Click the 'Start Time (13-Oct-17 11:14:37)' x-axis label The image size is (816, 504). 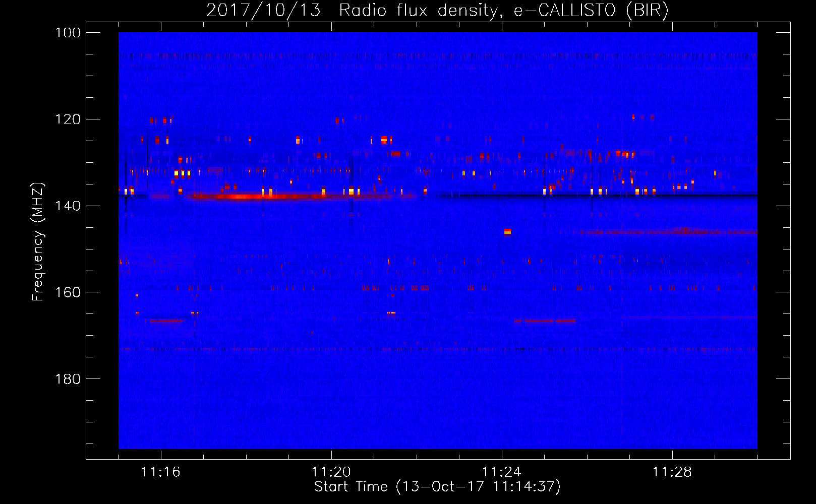(x=437, y=487)
